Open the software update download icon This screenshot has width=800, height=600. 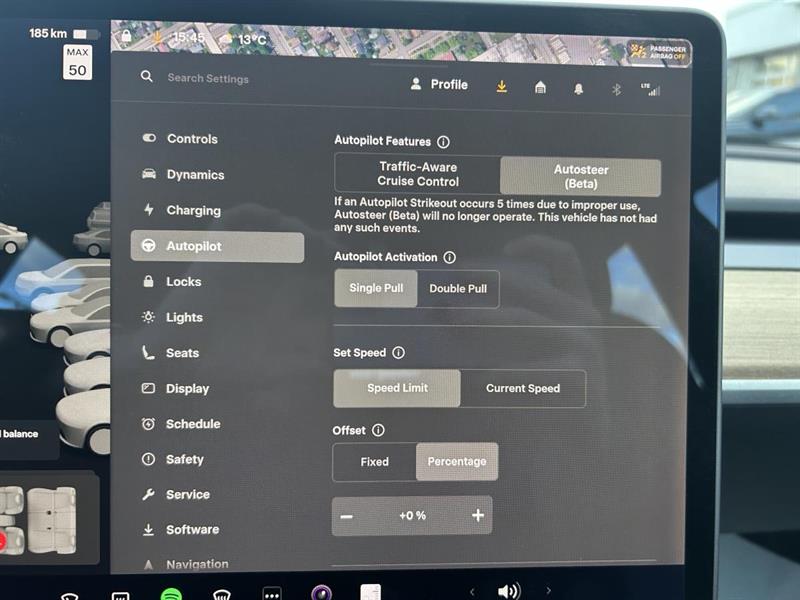coord(501,88)
